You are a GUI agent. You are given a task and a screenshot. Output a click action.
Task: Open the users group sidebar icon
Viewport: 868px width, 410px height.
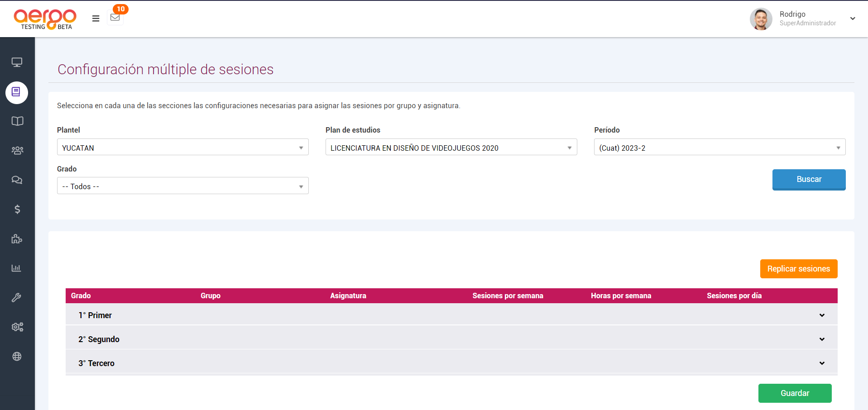coord(17,151)
